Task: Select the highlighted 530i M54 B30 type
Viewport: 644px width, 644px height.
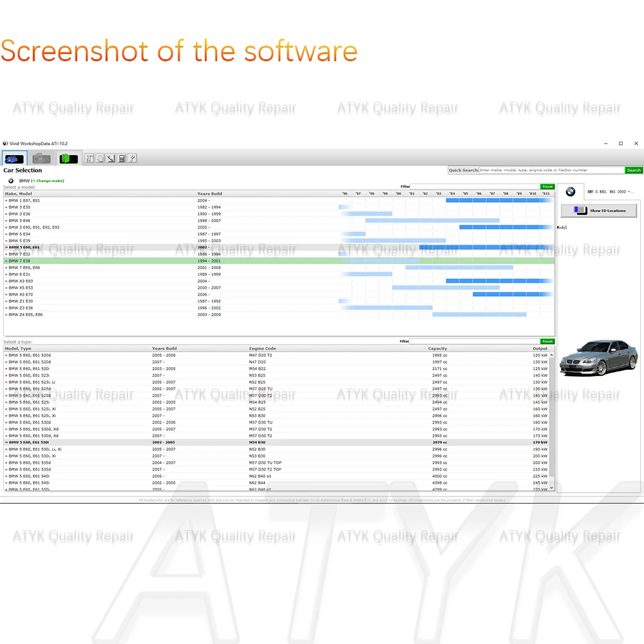Action: (x=276, y=442)
